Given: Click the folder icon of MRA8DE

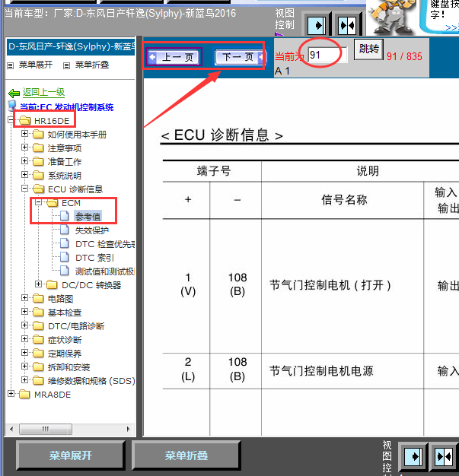Looking at the screenshot, I should (x=24, y=395).
